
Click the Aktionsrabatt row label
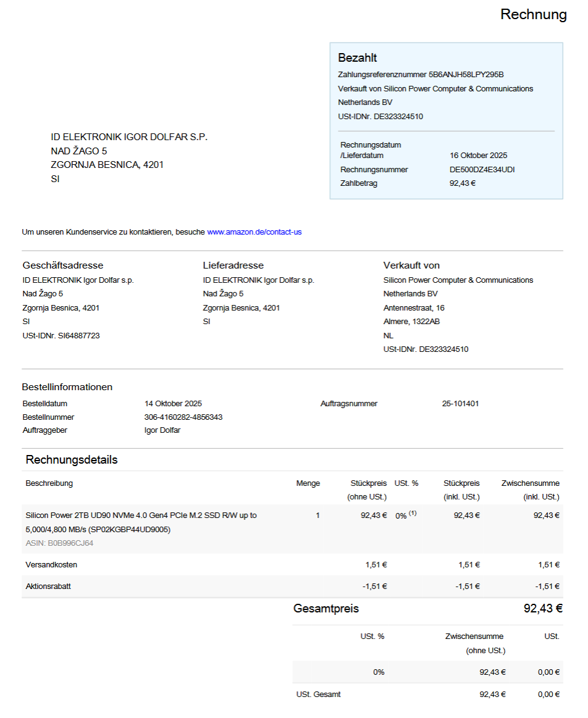point(48,587)
